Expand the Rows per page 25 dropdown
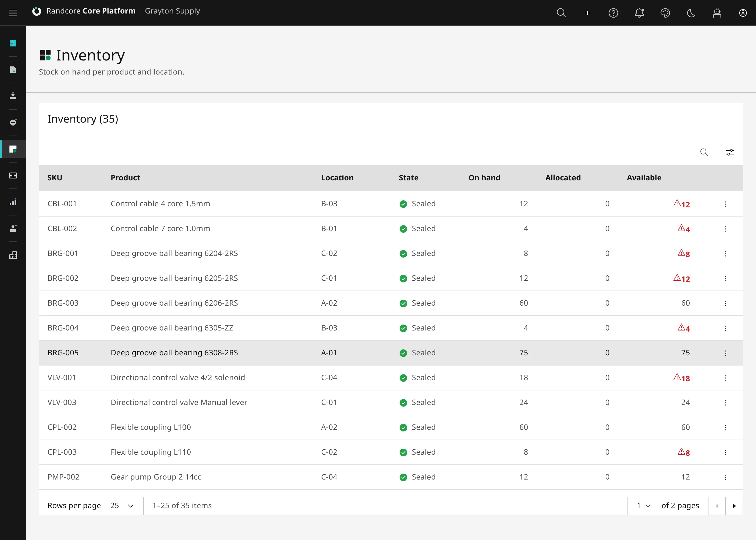Viewport: 756px width, 540px height. 122,506
